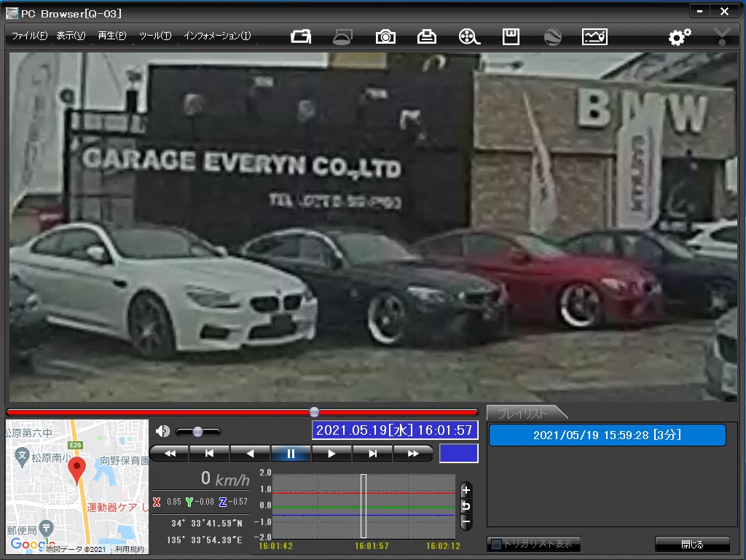Screen dimensions: 746x560
Task: Zoom in the G-sensor graph with plus
Action: point(466,490)
